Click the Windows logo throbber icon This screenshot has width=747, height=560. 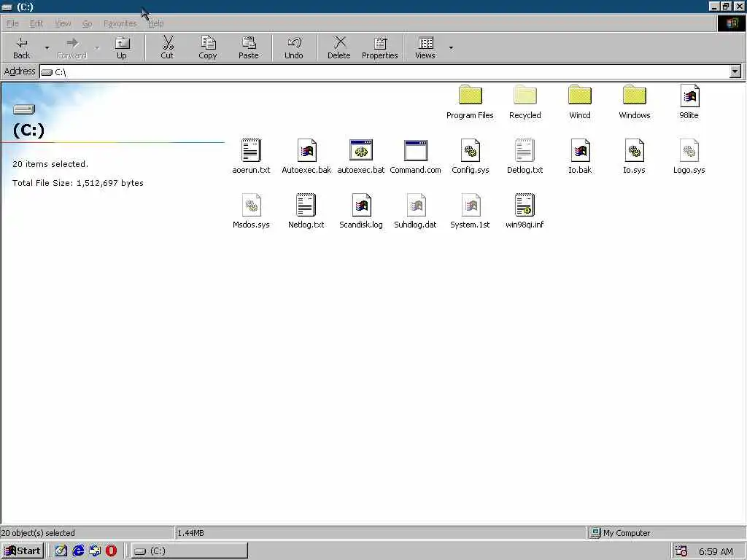click(731, 23)
